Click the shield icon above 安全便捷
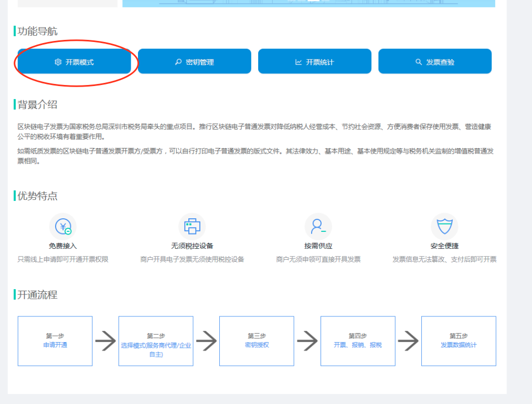Viewport: 532px width, 404px height. tap(444, 227)
